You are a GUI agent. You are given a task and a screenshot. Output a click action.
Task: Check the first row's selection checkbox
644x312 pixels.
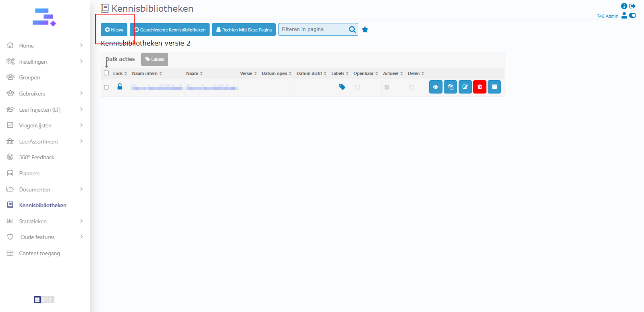[x=106, y=87]
